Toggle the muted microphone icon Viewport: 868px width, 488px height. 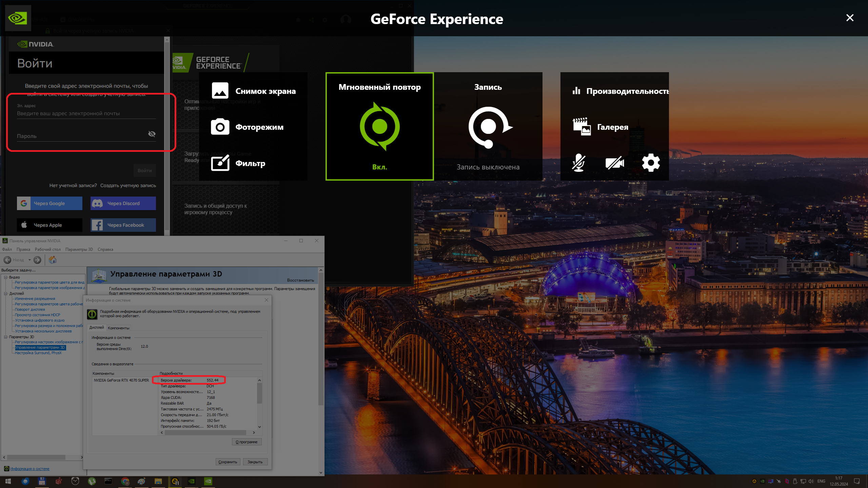click(578, 163)
